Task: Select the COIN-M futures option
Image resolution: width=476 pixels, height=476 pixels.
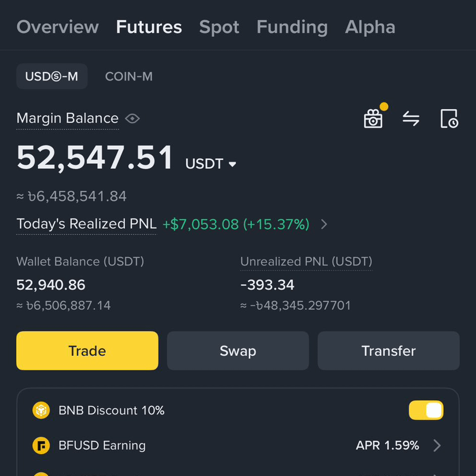Action: [129, 76]
